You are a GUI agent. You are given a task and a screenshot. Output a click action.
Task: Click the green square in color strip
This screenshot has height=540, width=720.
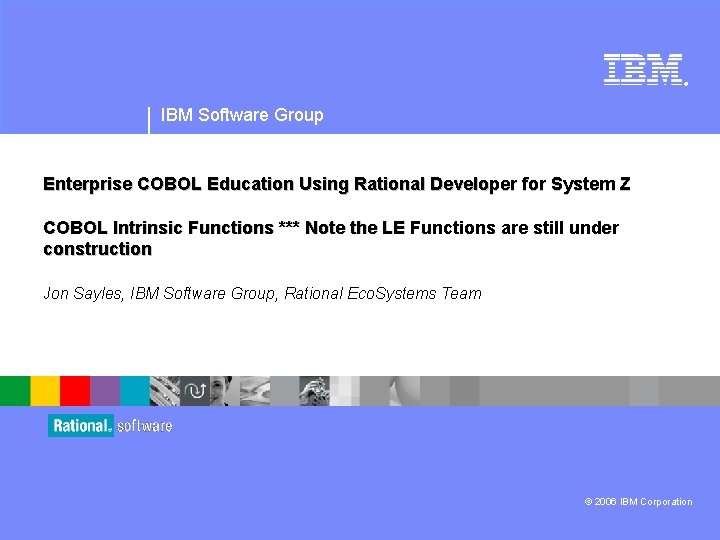(x=15, y=391)
